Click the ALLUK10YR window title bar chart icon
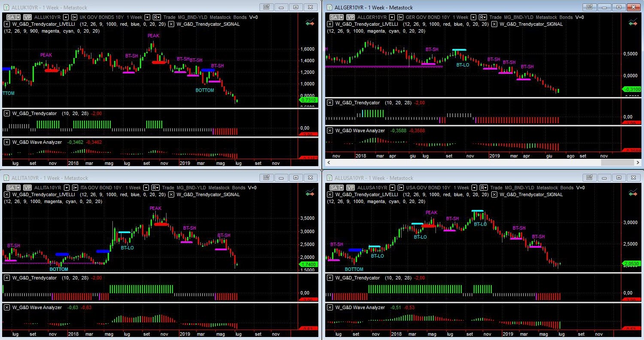This screenshot has width=644, height=340. (x=6, y=7)
